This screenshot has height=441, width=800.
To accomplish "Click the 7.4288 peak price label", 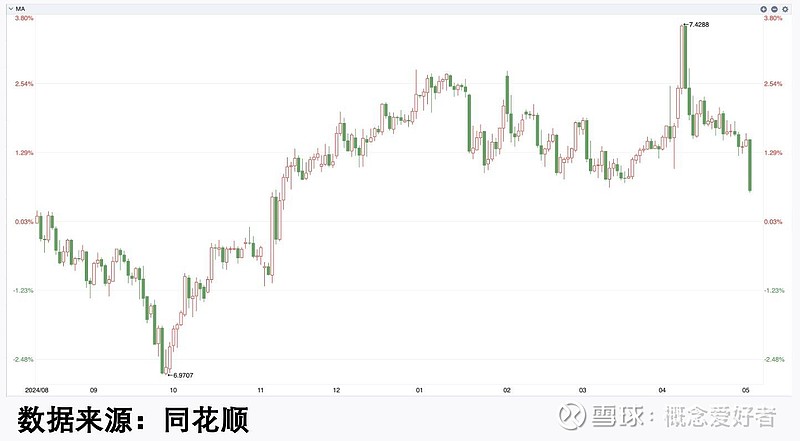I will pos(704,24).
